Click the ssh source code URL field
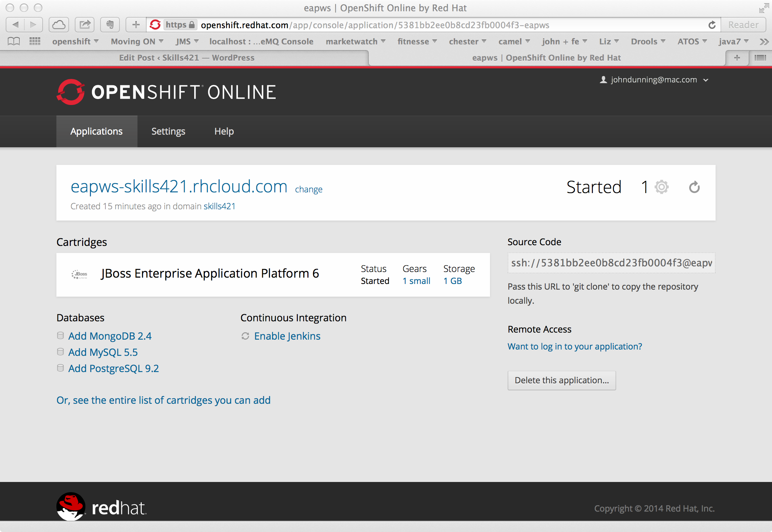 pyautogui.click(x=611, y=263)
